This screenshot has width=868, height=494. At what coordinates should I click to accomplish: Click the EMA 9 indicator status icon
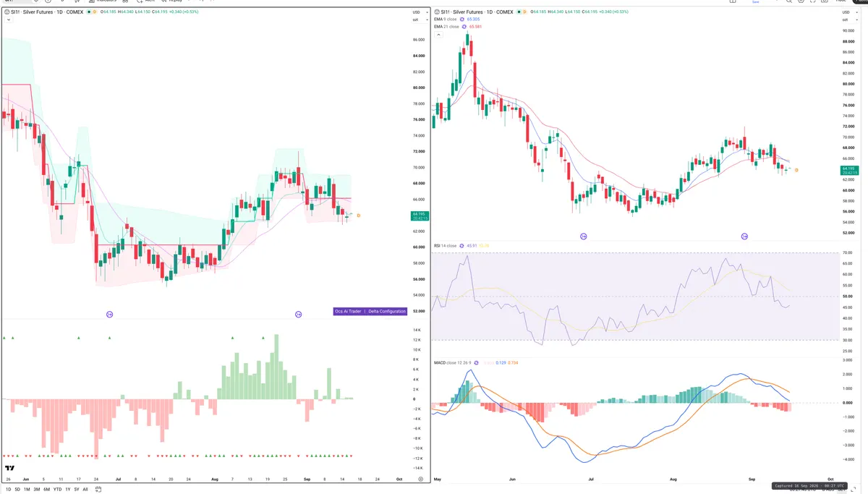click(462, 19)
